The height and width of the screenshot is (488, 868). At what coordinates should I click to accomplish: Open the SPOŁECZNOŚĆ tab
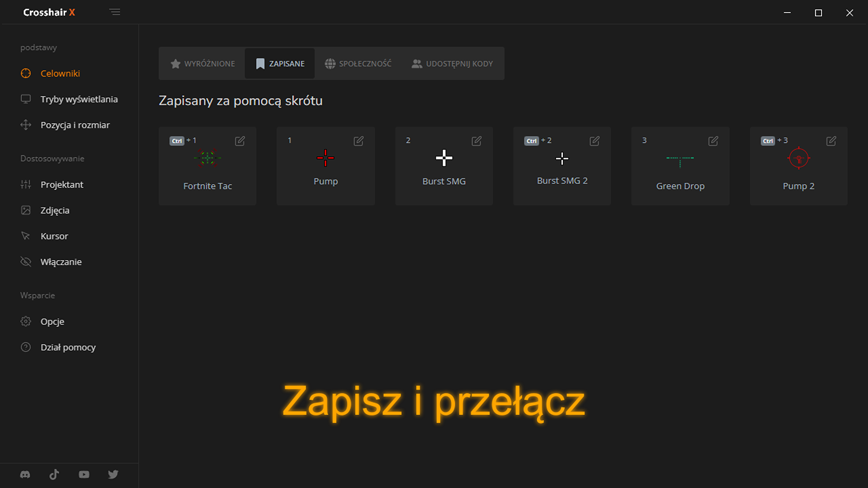358,63
